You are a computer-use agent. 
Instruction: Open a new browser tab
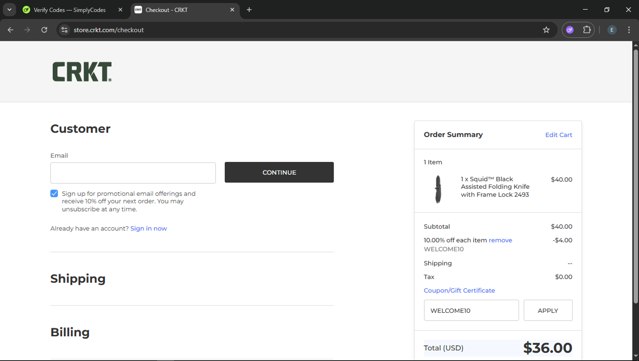click(x=249, y=10)
